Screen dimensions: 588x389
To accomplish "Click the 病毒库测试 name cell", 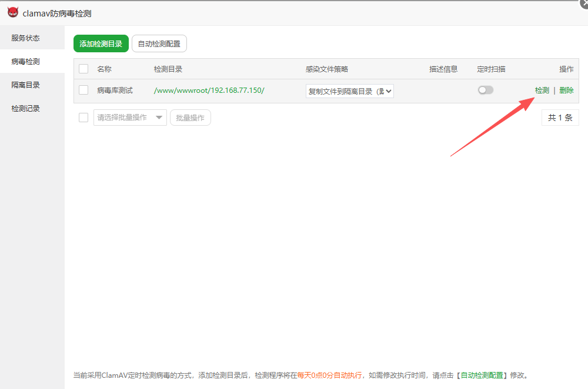I will [115, 90].
